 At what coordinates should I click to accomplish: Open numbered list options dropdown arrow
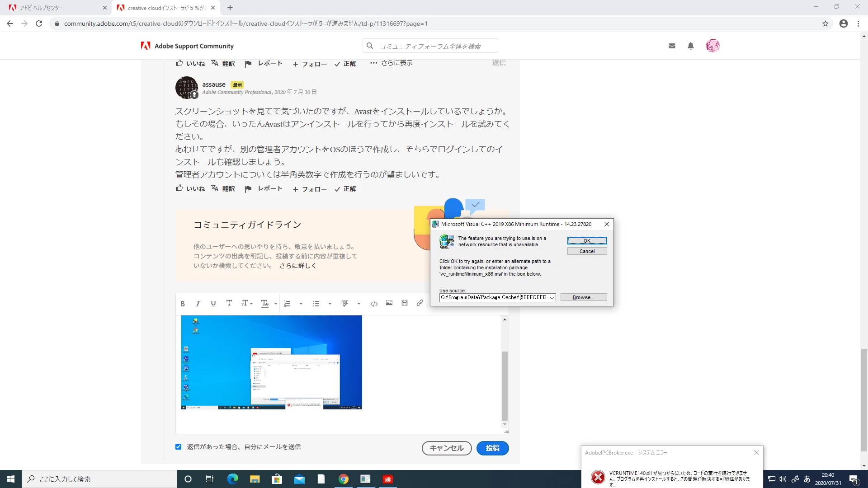pos(301,304)
